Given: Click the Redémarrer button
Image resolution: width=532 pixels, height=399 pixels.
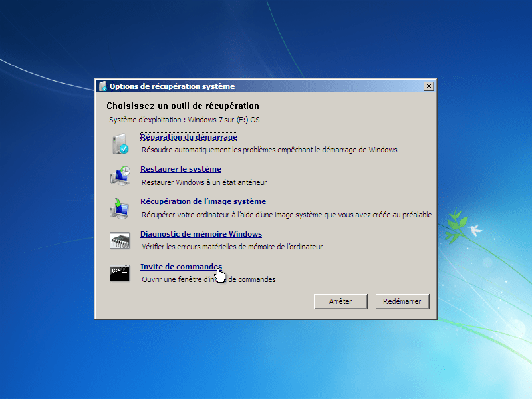Looking at the screenshot, I should (x=402, y=301).
